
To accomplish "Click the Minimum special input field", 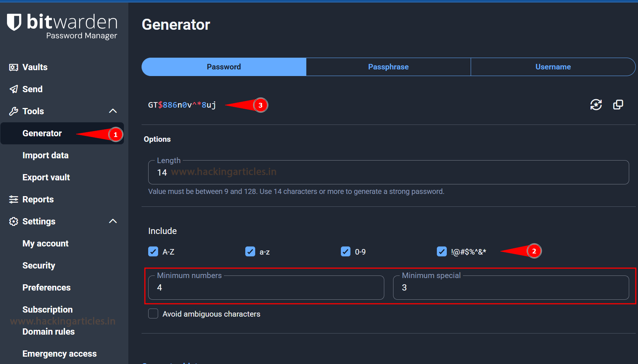I will point(511,288).
